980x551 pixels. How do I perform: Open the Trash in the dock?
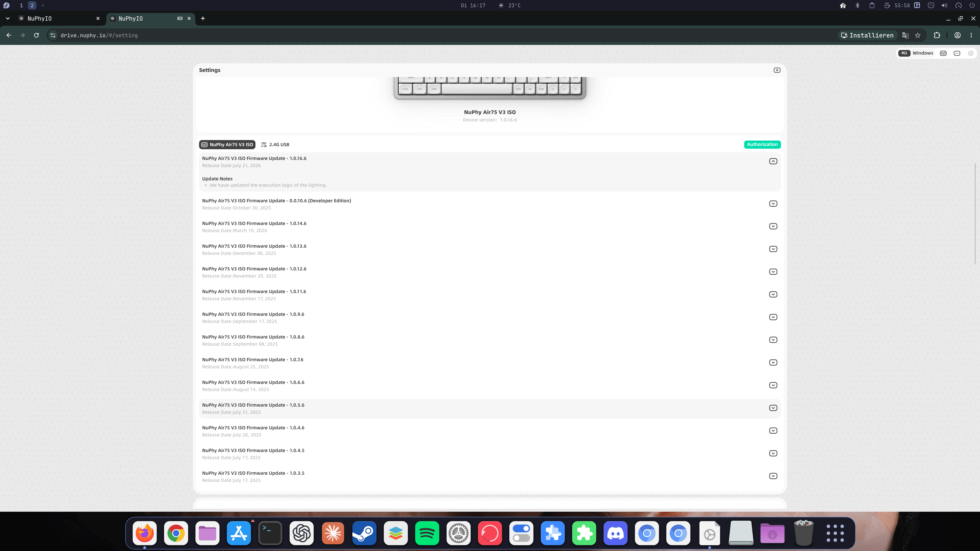pyautogui.click(x=803, y=533)
